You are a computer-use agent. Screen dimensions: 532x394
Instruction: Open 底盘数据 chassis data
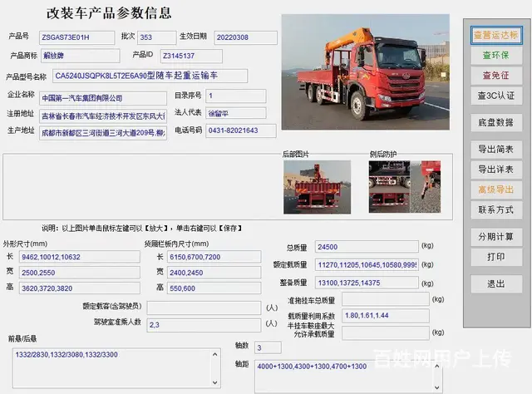[495, 122]
